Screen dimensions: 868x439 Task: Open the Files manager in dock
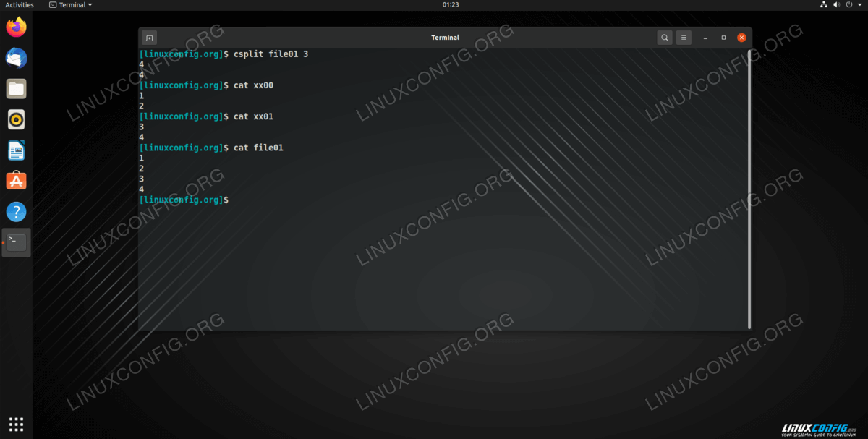pyautogui.click(x=16, y=89)
